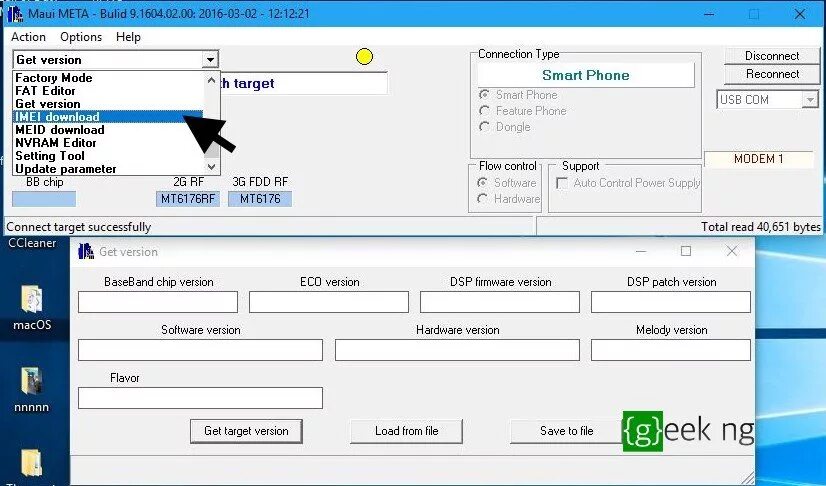Viewport: 826px width, 486px height.
Task: Minimize the Get version window
Action: [641, 251]
